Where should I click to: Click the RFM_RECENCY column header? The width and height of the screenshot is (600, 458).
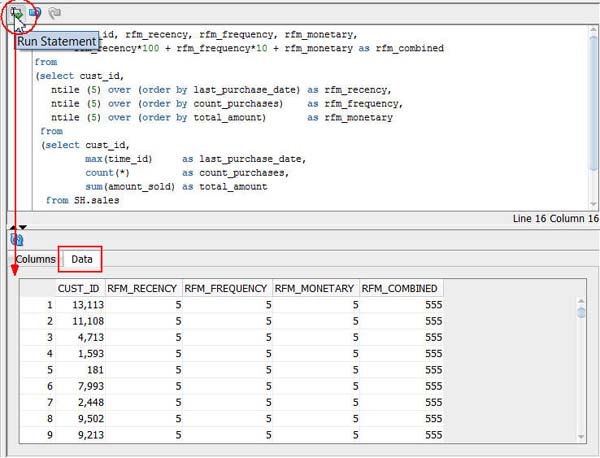143,289
